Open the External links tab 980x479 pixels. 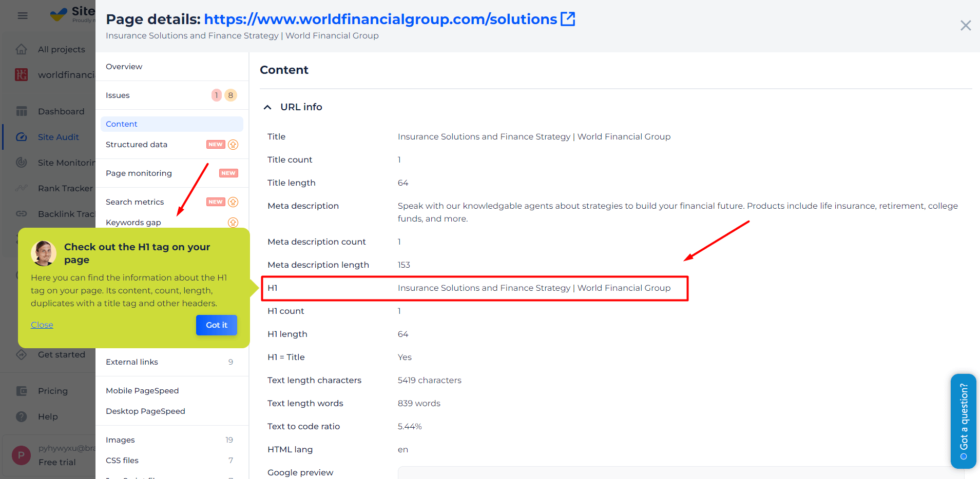(x=132, y=362)
